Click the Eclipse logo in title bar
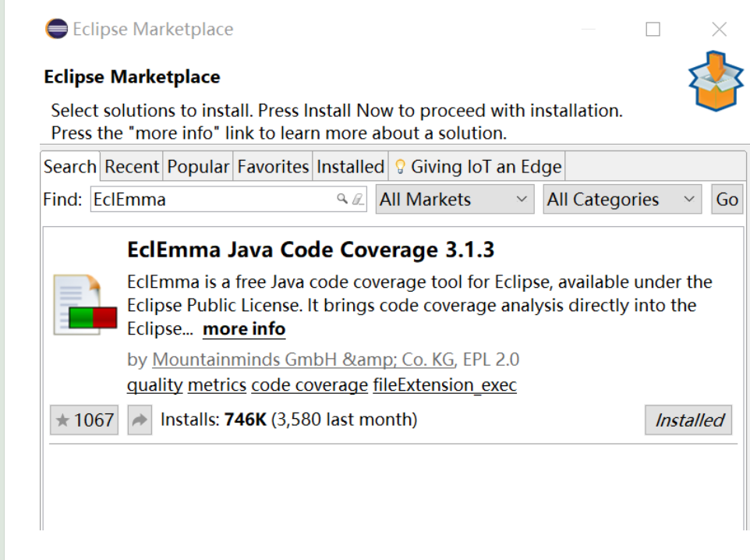Screen dimensions: 750x560 [56, 30]
